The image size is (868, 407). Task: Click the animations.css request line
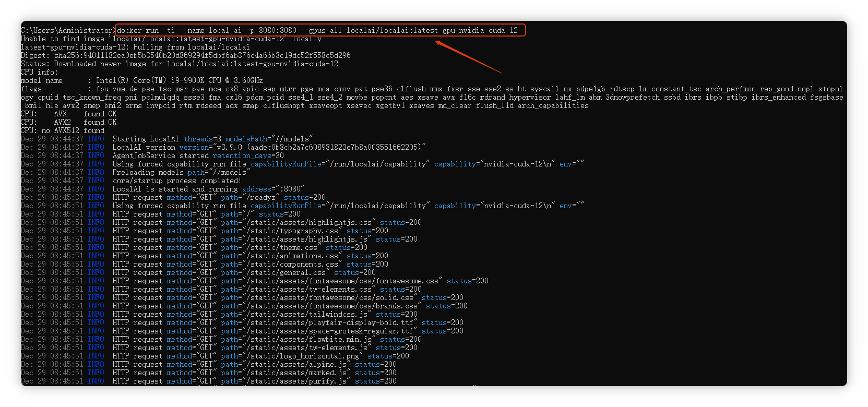click(x=205, y=256)
